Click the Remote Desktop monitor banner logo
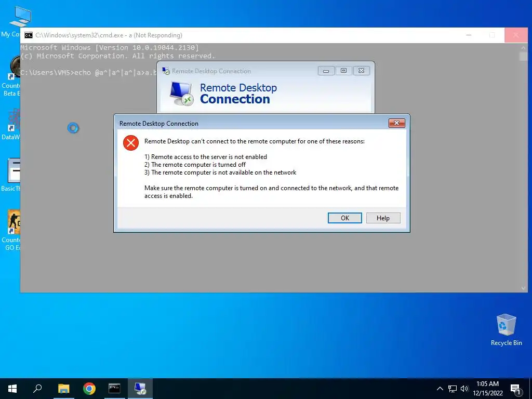 [x=181, y=94]
